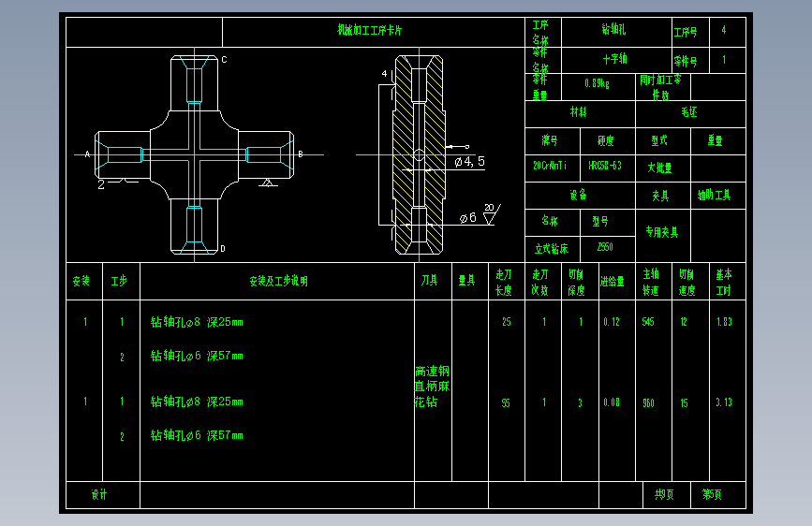The image size is (812, 526).
Task: Select the 硬度 column label
Action: click(605, 140)
